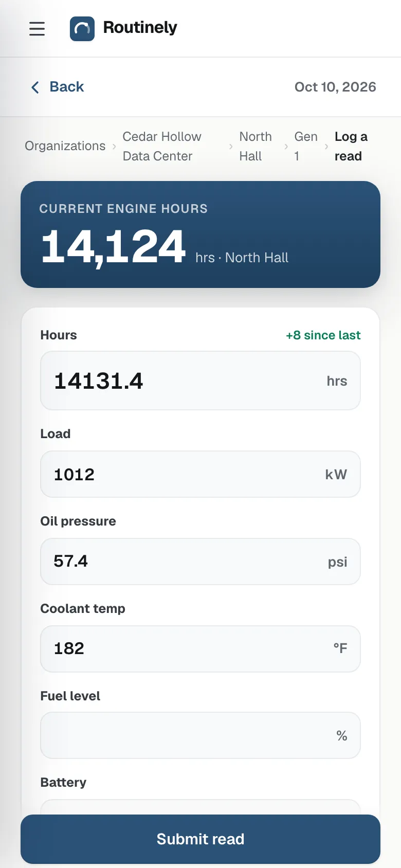The image size is (401, 868).
Task: Click the Log a read breadcrumb
Action: [351, 147]
